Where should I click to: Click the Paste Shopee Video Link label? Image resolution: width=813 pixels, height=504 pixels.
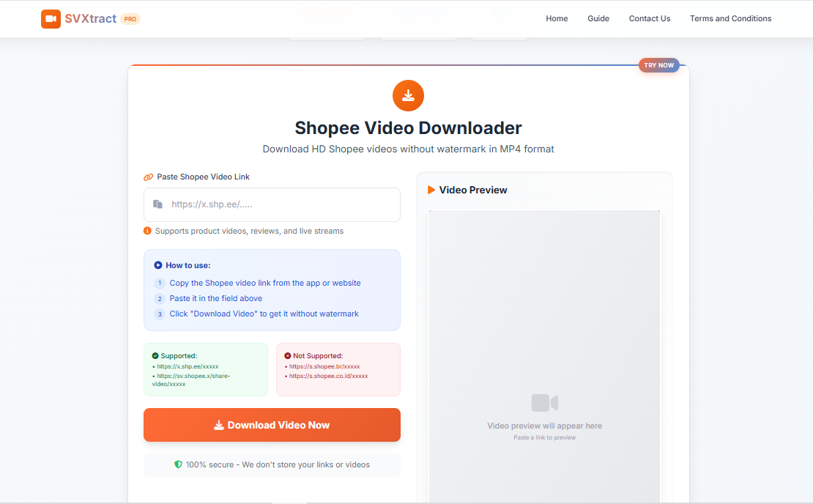coord(204,177)
